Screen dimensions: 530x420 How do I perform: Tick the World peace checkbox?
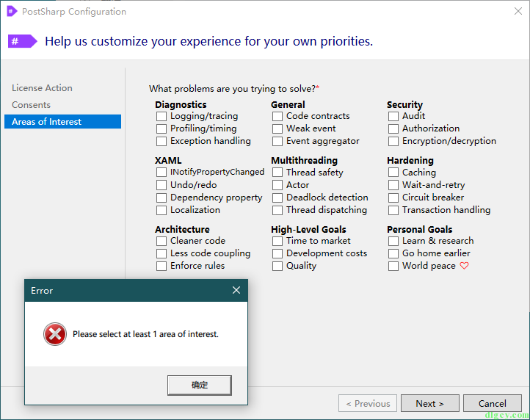(393, 266)
